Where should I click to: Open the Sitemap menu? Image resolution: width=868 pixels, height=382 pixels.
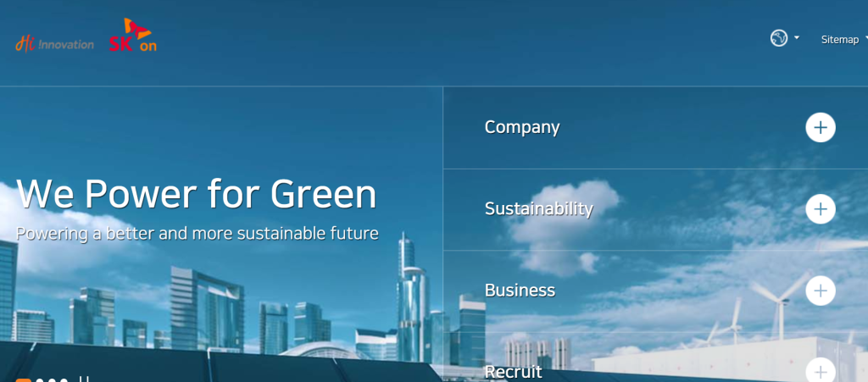click(x=840, y=39)
